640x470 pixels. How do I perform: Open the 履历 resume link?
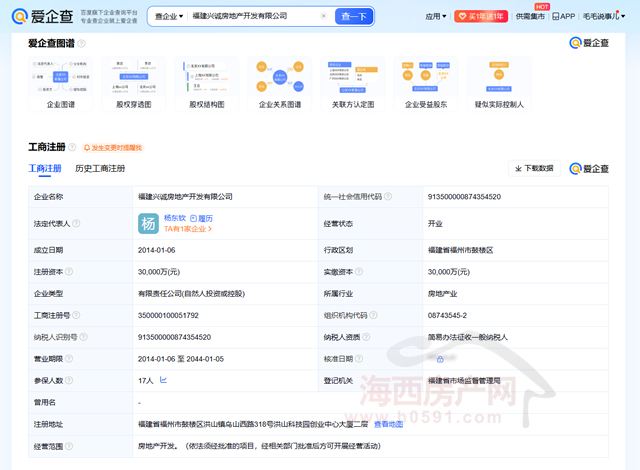click(x=202, y=219)
